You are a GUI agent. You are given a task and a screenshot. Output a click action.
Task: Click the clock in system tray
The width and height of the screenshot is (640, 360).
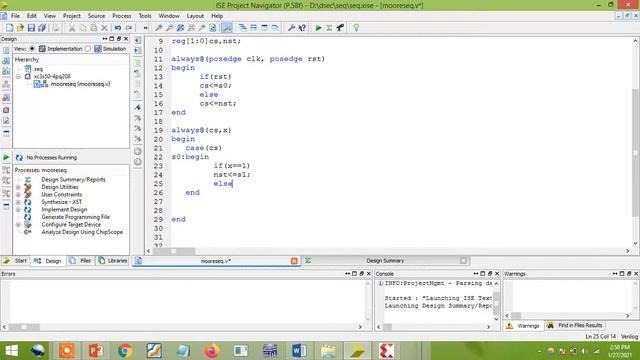620,351
